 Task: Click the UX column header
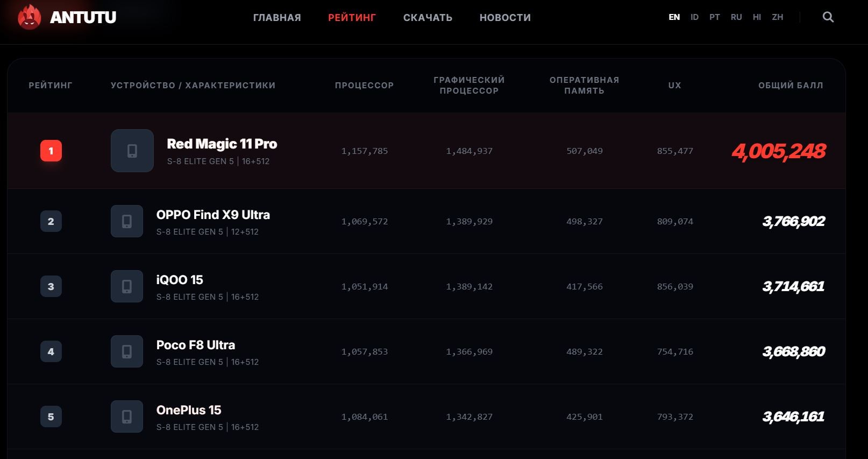tap(675, 85)
